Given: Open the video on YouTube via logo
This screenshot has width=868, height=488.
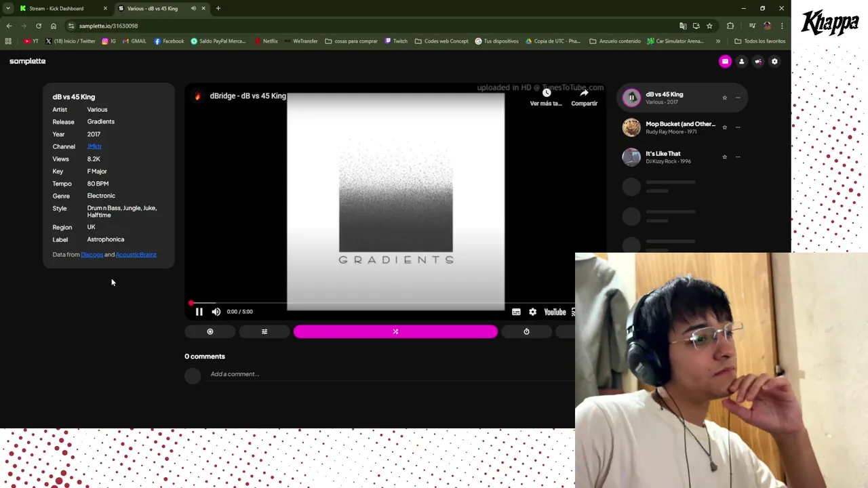Looking at the screenshot, I should click(555, 312).
